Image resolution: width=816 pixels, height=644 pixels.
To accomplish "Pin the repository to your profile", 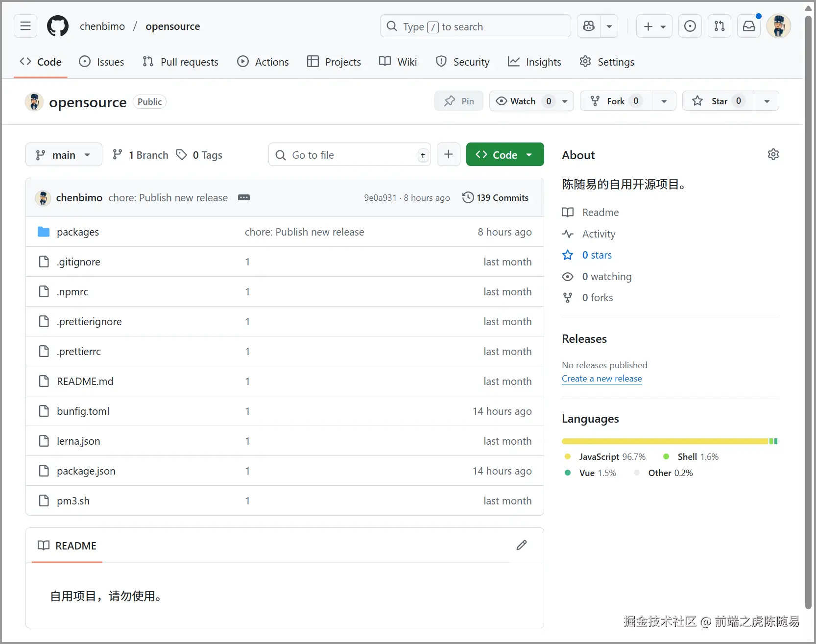I will pos(459,101).
